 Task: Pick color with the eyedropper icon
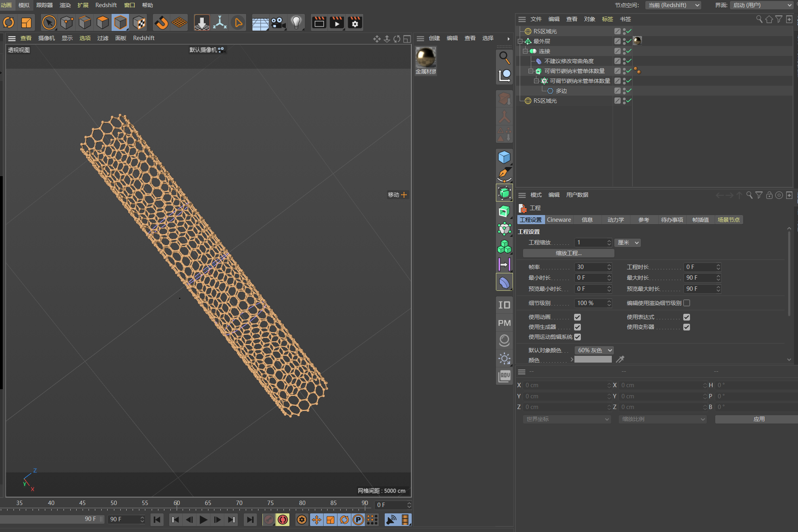point(620,359)
